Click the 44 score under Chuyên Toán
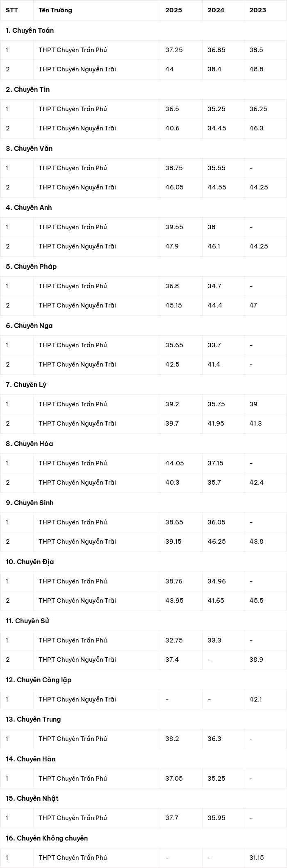 (x=169, y=69)
